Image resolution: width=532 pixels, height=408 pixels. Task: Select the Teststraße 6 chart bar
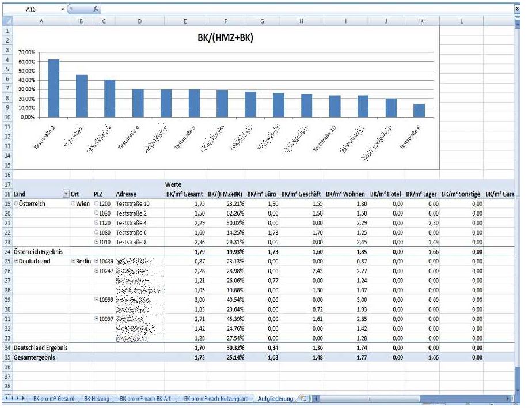pyautogui.click(x=419, y=111)
